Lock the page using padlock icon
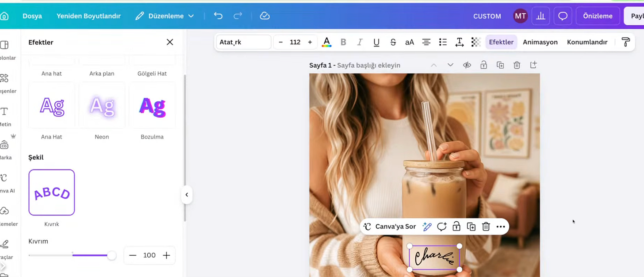The image size is (644, 277). click(x=483, y=65)
